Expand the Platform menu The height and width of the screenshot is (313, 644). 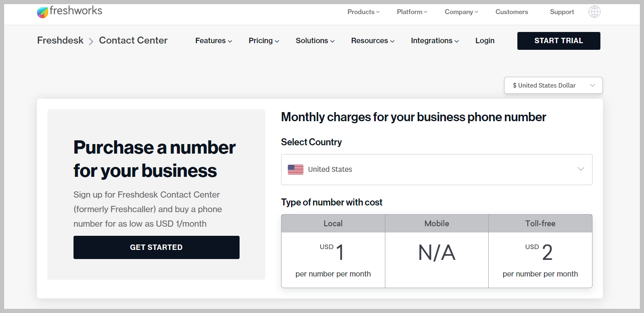click(x=412, y=12)
